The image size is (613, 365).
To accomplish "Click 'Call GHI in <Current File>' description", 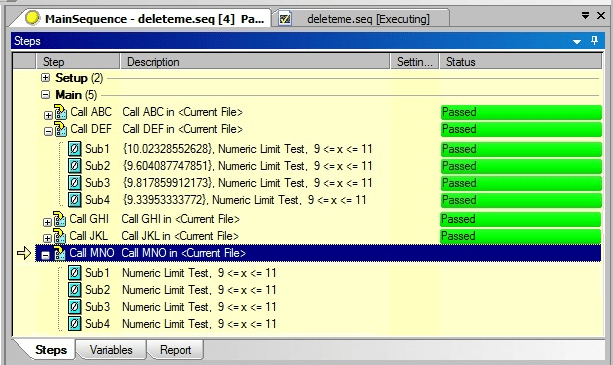I will [x=180, y=219].
